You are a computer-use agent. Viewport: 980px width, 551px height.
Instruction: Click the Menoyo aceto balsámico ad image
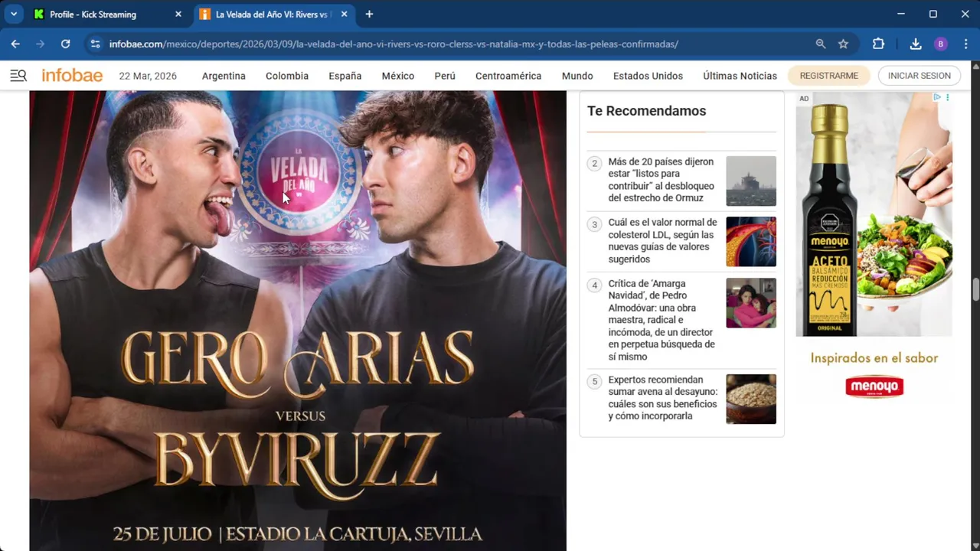(874, 214)
